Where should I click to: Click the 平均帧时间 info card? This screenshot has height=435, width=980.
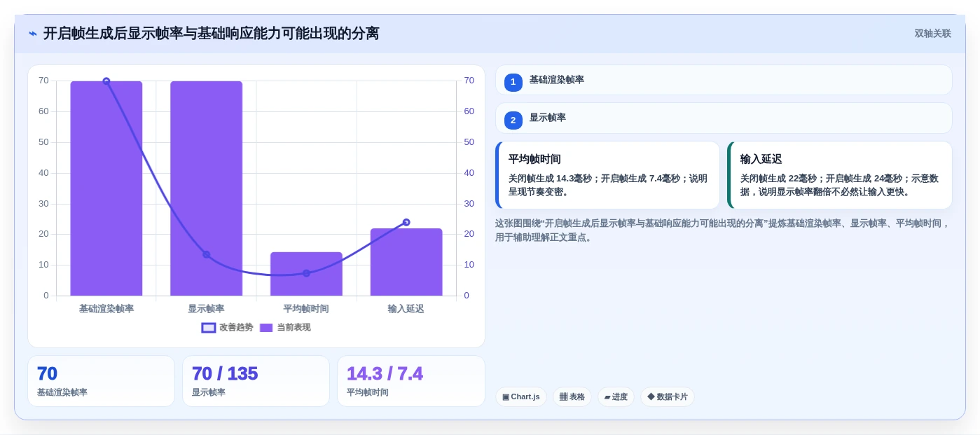tap(607, 175)
